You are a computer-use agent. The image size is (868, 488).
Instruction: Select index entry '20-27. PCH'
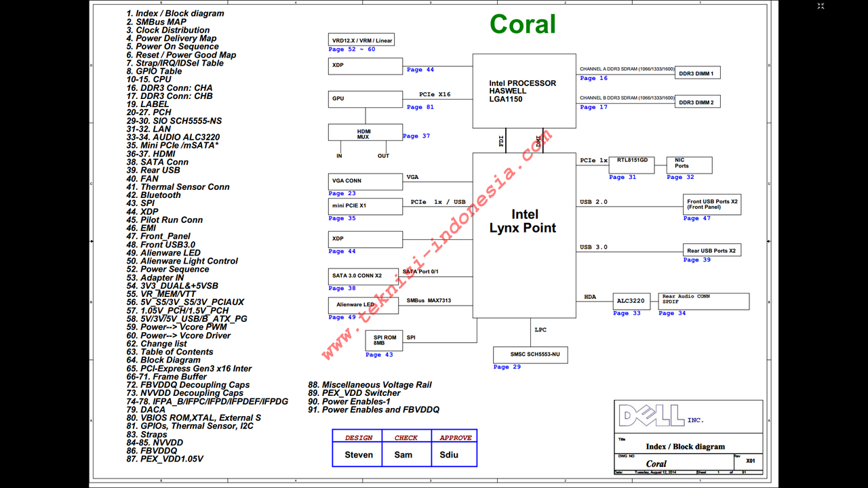149,113
